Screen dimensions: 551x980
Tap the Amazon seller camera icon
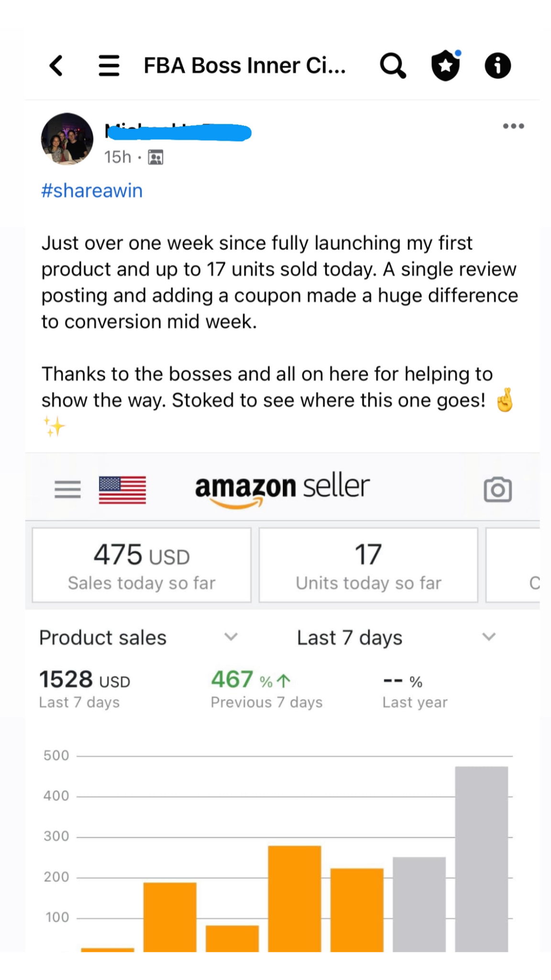497,490
